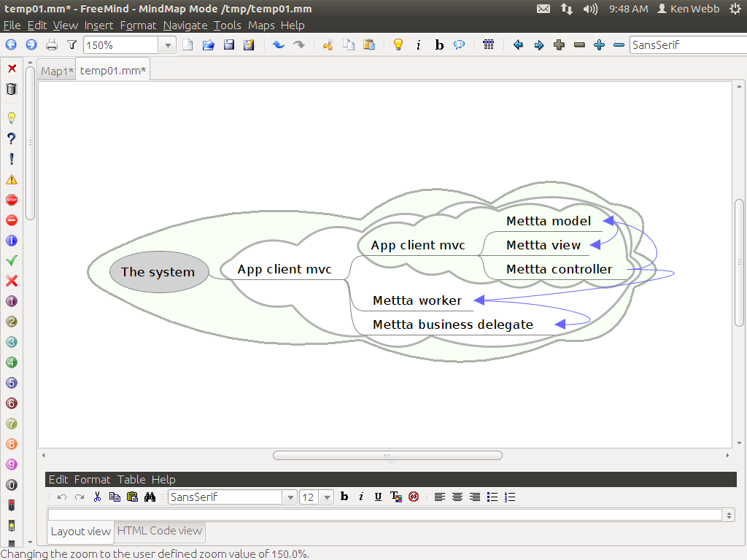
Task: Click the trash can icon in left sidebar
Action: [x=12, y=89]
